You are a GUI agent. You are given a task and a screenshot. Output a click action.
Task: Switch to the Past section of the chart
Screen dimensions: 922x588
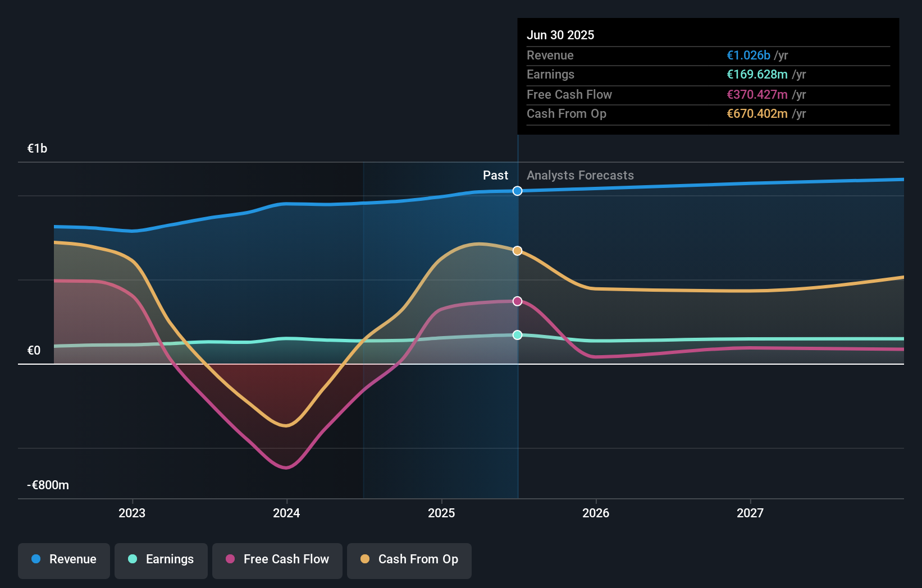495,175
